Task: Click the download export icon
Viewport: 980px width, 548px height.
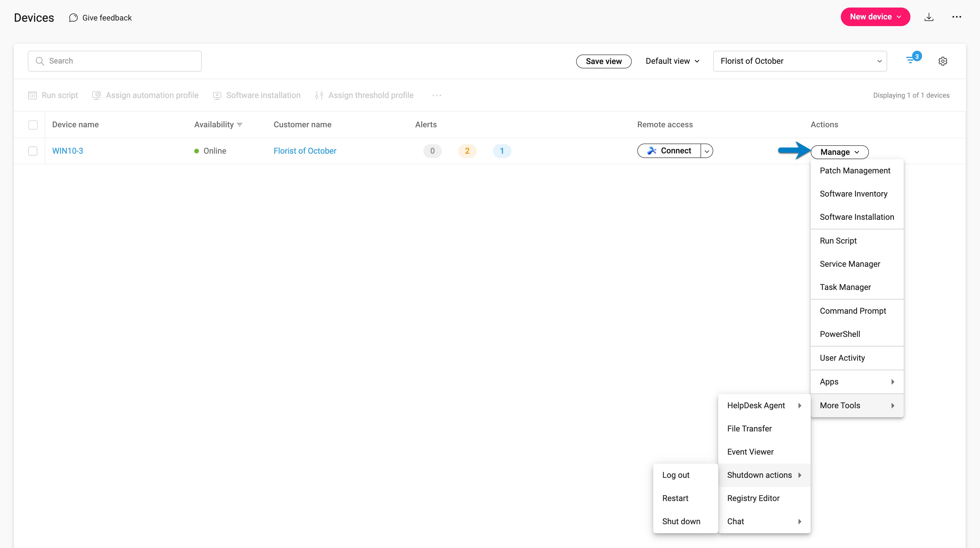Action: (x=929, y=17)
